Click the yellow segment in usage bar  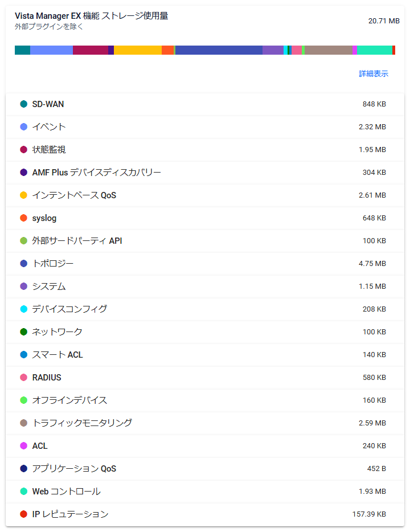(137, 50)
